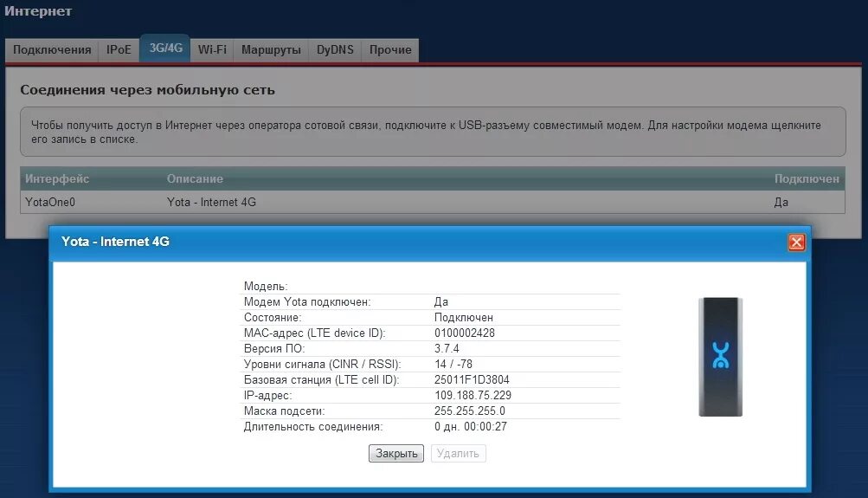The width and height of the screenshot is (868, 498).
Task: Click the MAC value 0100002428
Action: point(465,333)
